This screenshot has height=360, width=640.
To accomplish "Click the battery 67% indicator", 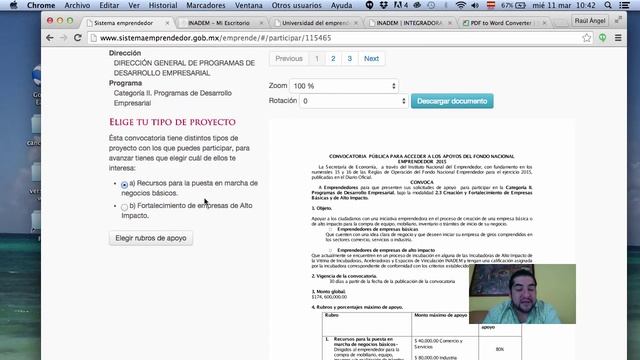I will pyautogui.click(x=513, y=5).
